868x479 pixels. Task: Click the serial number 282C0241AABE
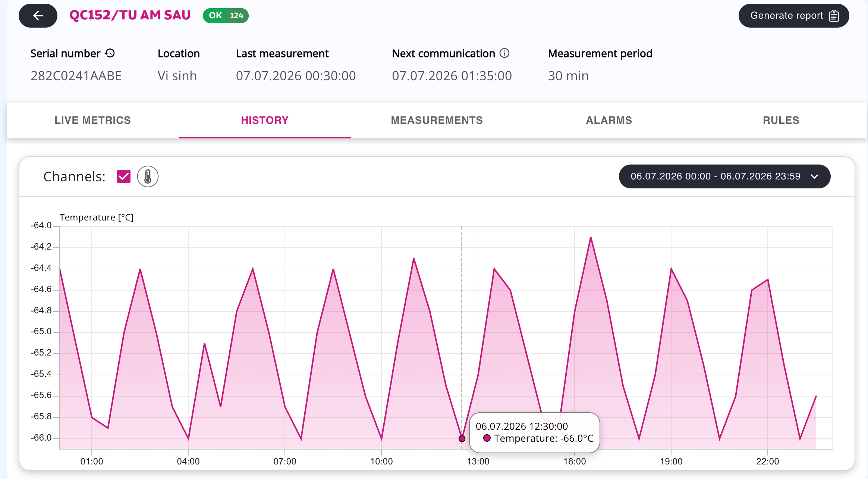tap(76, 76)
